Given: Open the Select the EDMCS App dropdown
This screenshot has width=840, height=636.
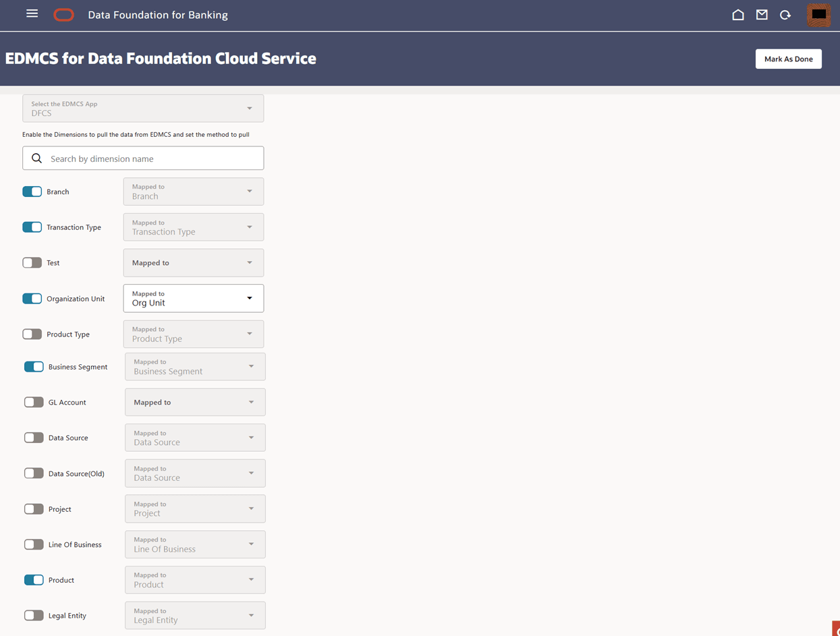Looking at the screenshot, I should point(143,109).
